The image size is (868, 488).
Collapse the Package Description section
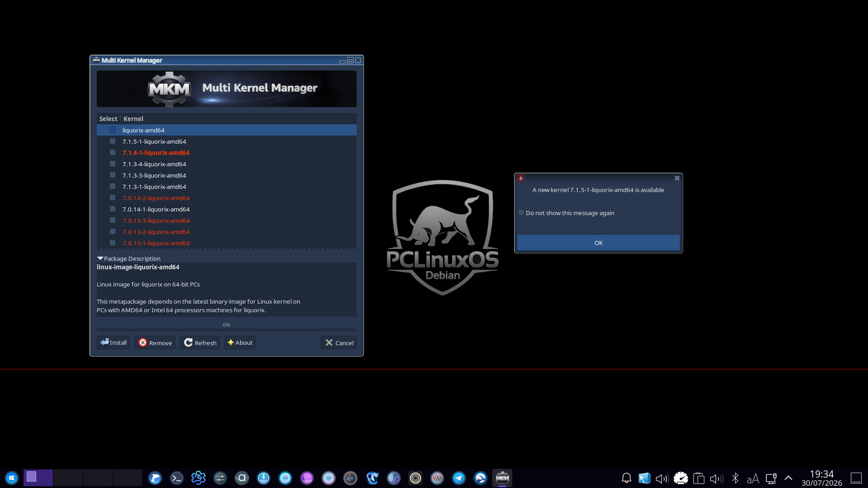pyautogui.click(x=100, y=258)
